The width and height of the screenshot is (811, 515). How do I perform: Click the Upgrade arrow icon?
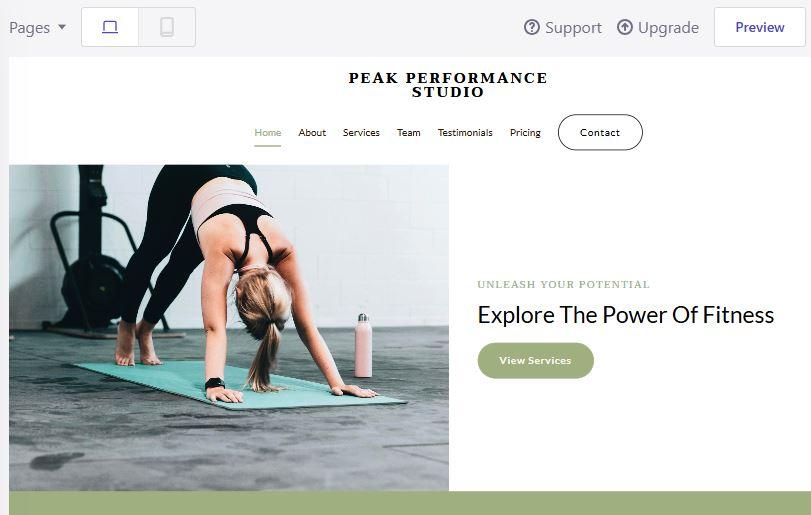625,27
